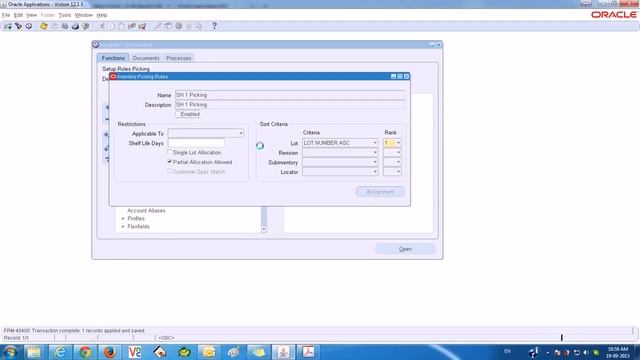Launch Google Chrome from the taskbar
Image resolution: width=640 pixels, height=360 pixels.
[x=85, y=352]
